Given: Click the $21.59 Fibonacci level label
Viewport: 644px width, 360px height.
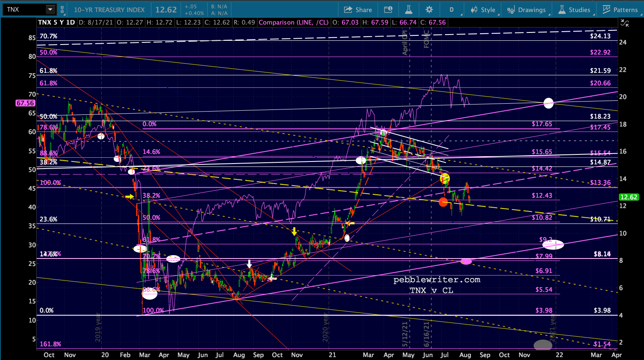Looking at the screenshot, I should click(600, 71).
